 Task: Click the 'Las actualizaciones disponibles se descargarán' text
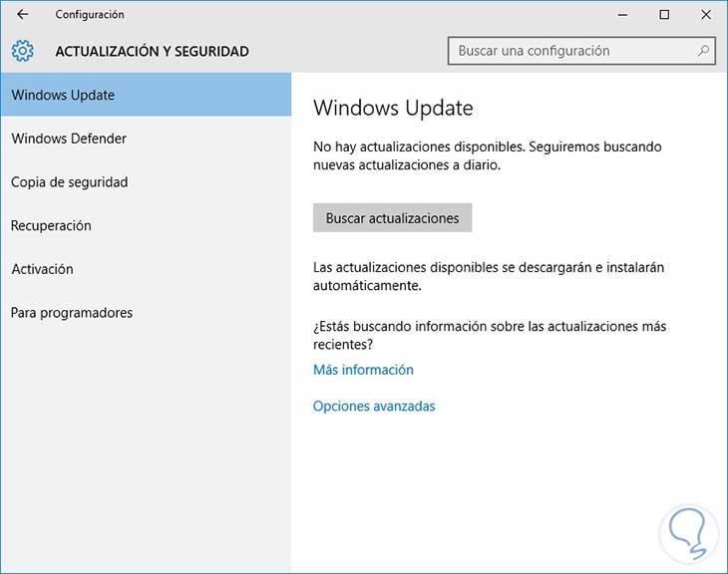click(x=489, y=277)
